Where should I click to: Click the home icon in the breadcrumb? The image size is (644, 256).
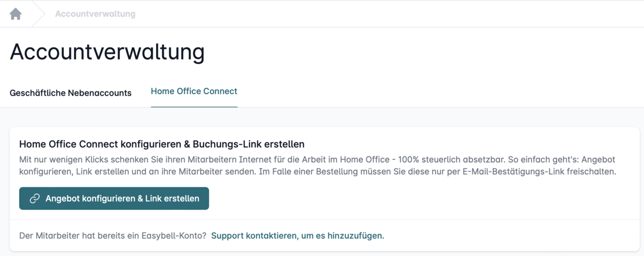(16, 14)
